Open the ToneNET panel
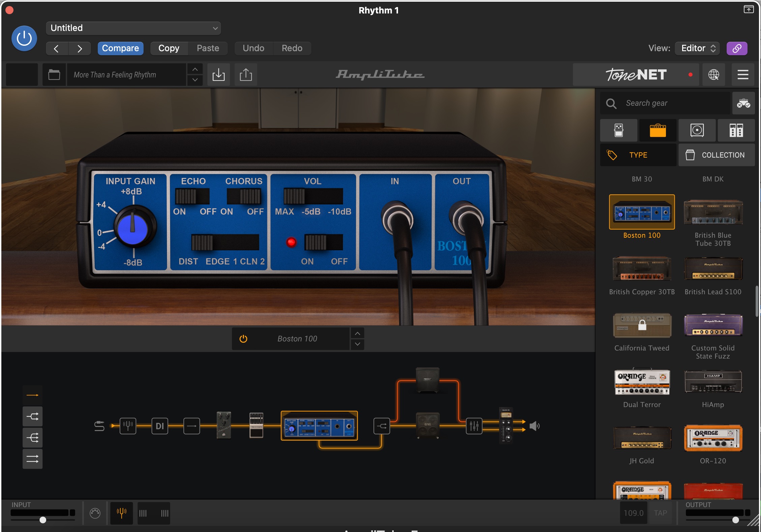 point(636,74)
